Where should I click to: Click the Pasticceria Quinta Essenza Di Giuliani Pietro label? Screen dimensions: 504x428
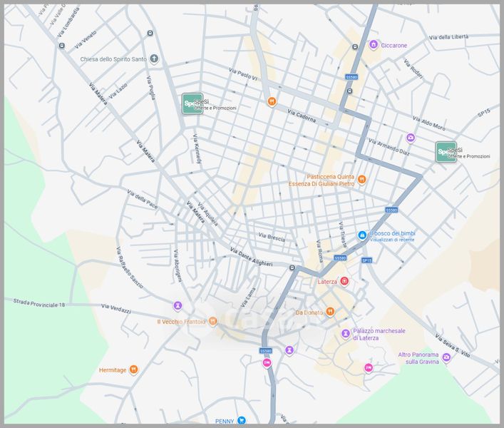(321, 180)
